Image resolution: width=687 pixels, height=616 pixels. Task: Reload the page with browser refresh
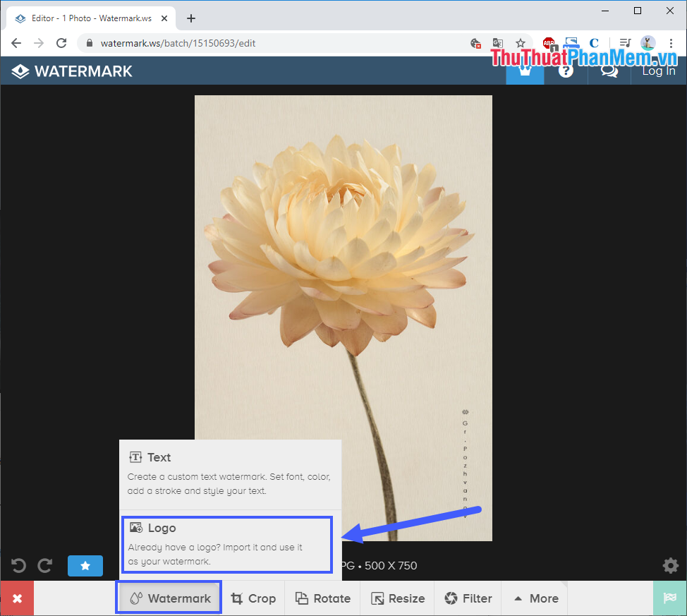point(61,43)
